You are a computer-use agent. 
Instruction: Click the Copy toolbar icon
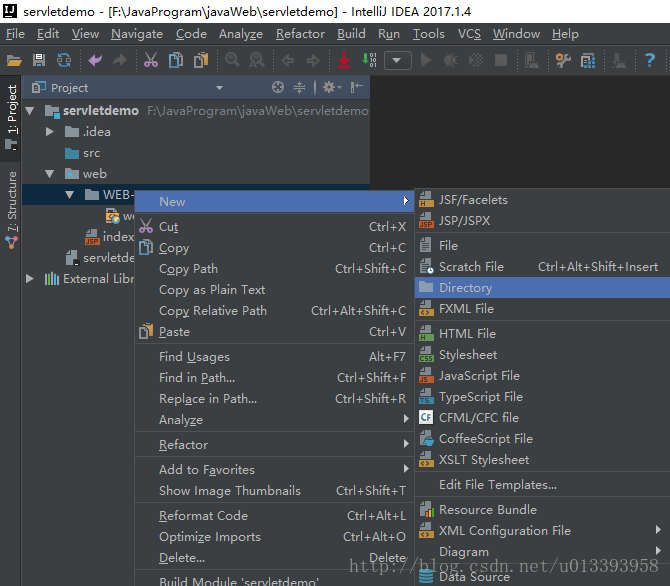176,60
